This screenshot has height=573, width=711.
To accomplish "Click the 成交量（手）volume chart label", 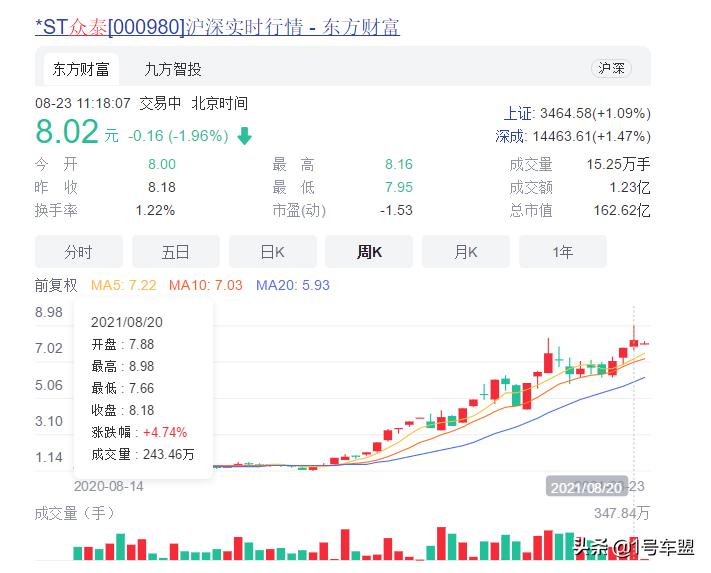I will [74, 513].
